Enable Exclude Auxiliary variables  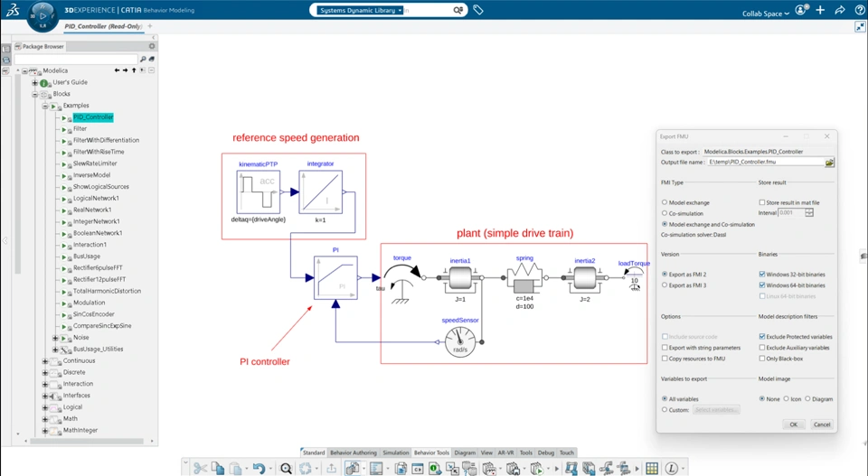click(x=761, y=348)
